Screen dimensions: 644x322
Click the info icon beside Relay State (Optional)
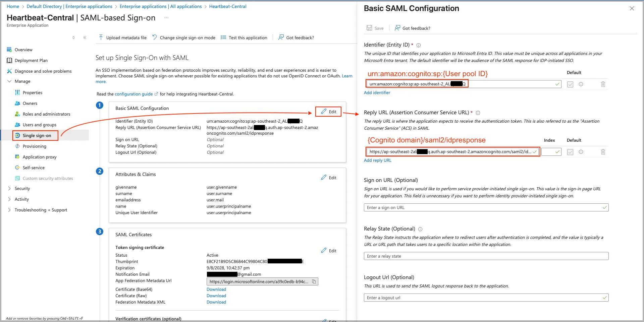coord(420,229)
